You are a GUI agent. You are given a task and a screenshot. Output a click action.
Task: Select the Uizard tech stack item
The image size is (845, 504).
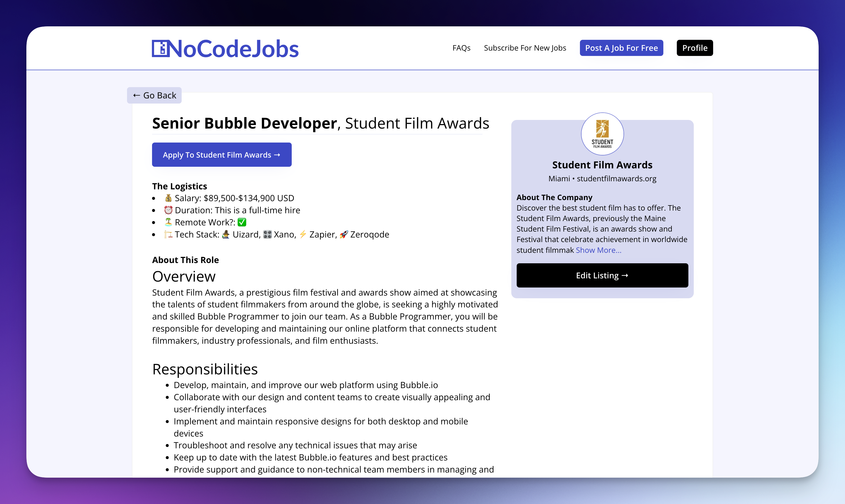point(241,234)
